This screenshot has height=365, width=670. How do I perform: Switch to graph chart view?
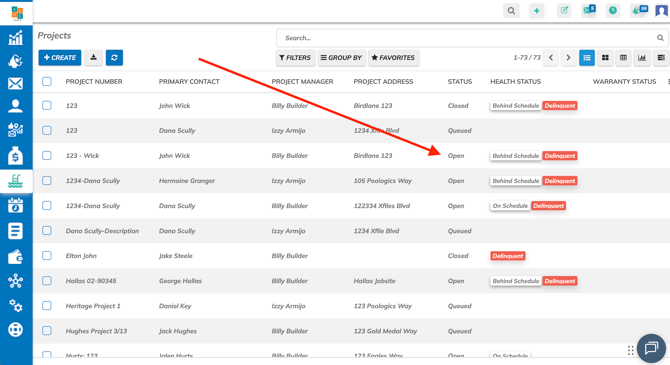(x=642, y=58)
